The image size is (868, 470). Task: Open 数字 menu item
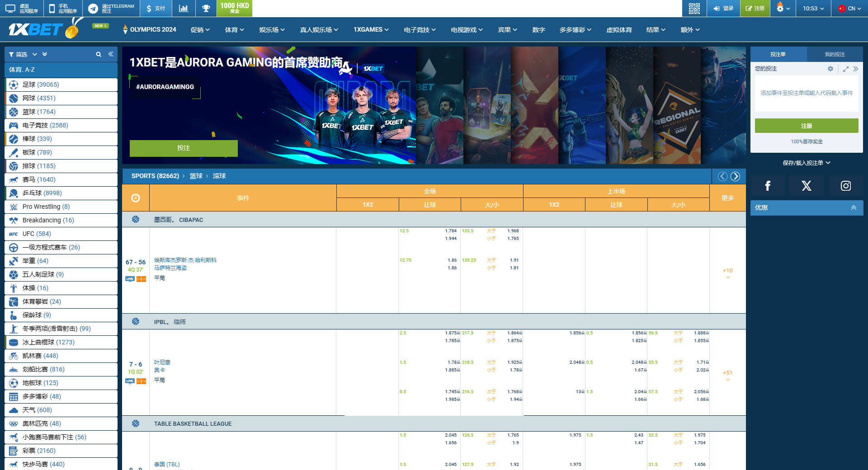[538, 30]
